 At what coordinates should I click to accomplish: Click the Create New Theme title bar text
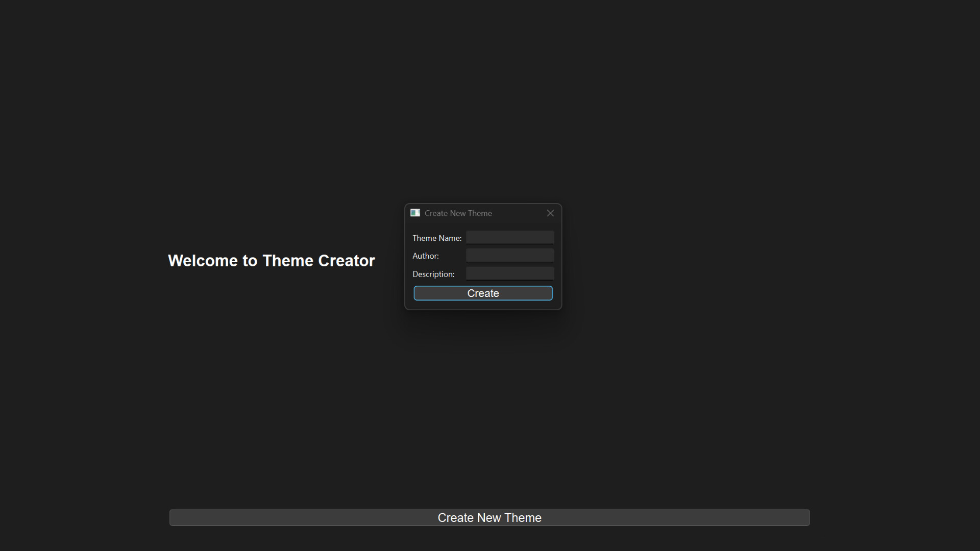click(x=458, y=213)
